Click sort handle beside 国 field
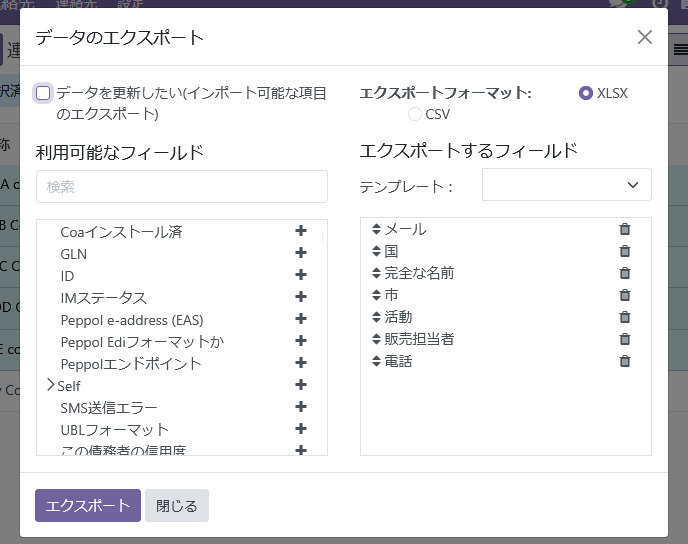 376,252
